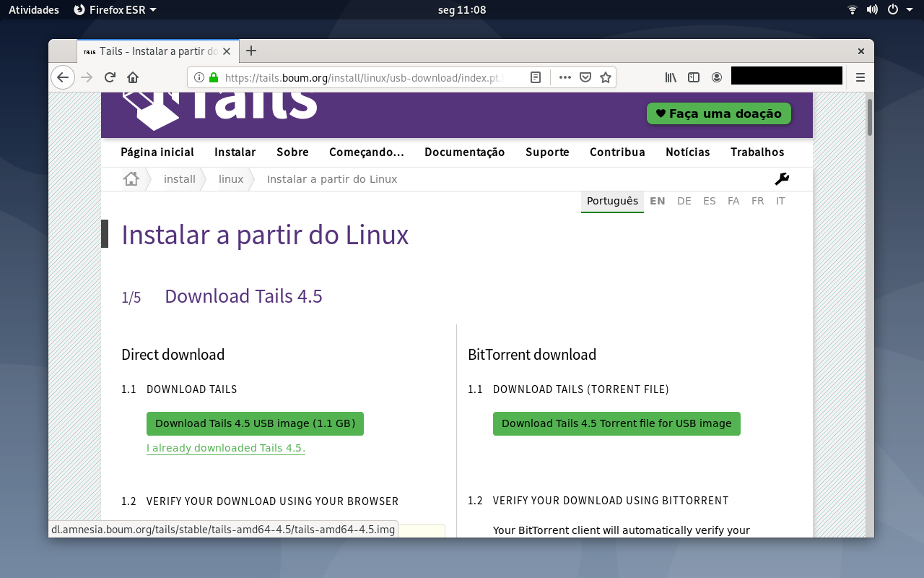Click I already downloaded Tails 4.5 link
Image resolution: width=924 pixels, height=578 pixels.
click(x=226, y=448)
